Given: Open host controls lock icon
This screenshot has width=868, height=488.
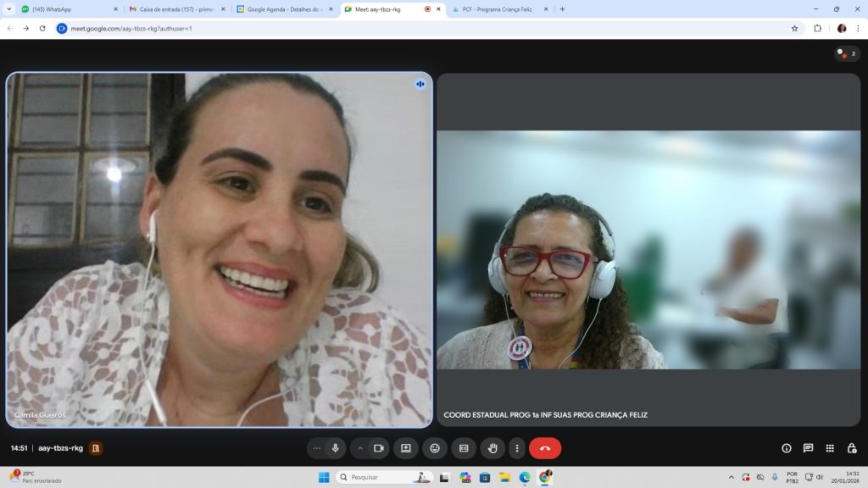Looking at the screenshot, I should click(x=852, y=448).
